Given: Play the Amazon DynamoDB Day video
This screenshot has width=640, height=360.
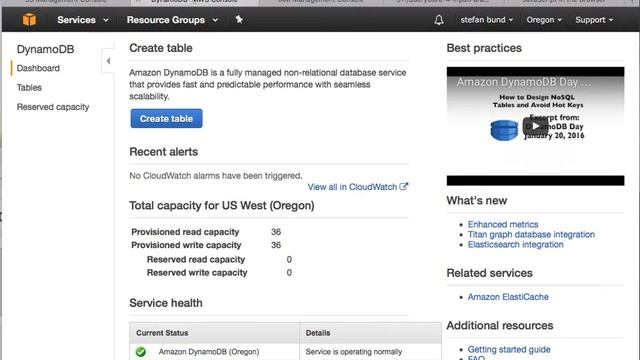Looking at the screenshot, I should tap(535, 126).
